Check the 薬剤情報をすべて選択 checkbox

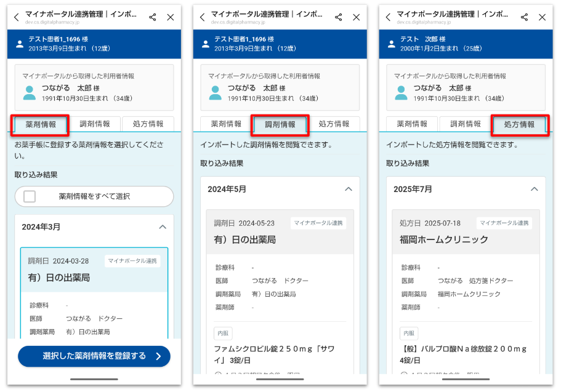30,196
